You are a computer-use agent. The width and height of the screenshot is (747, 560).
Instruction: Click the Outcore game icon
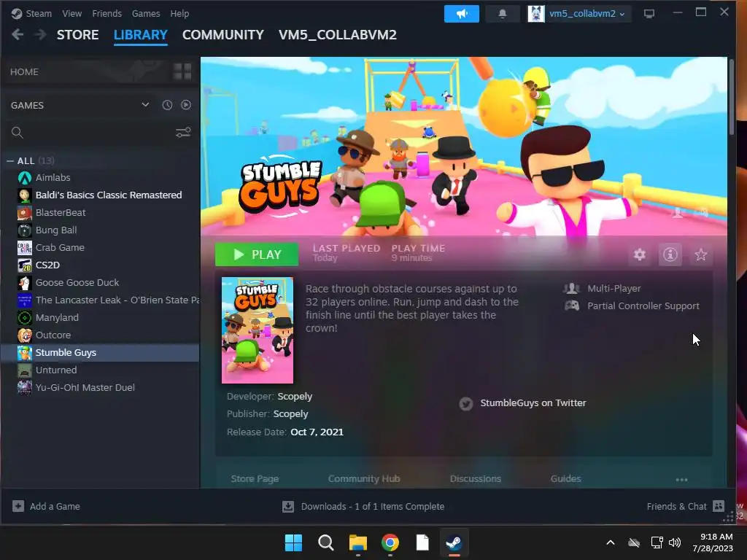[x=24, y=335]
